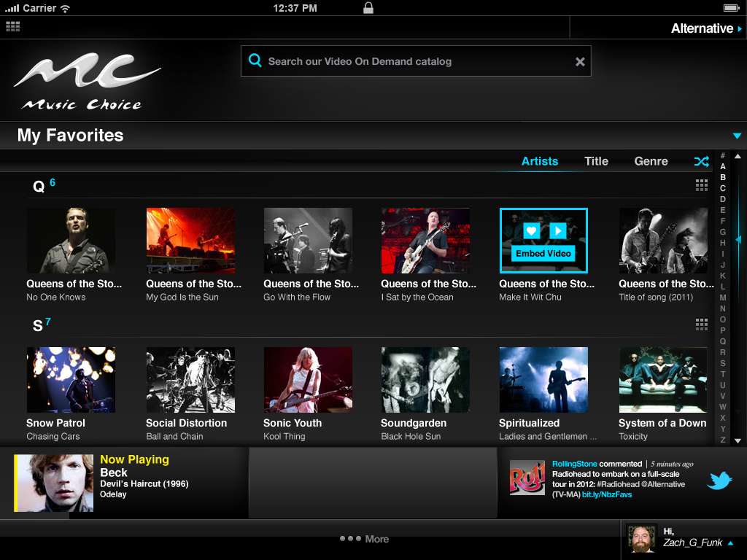
Task: Play the Make It Wit Chu video
Action: tap(557, 231)
